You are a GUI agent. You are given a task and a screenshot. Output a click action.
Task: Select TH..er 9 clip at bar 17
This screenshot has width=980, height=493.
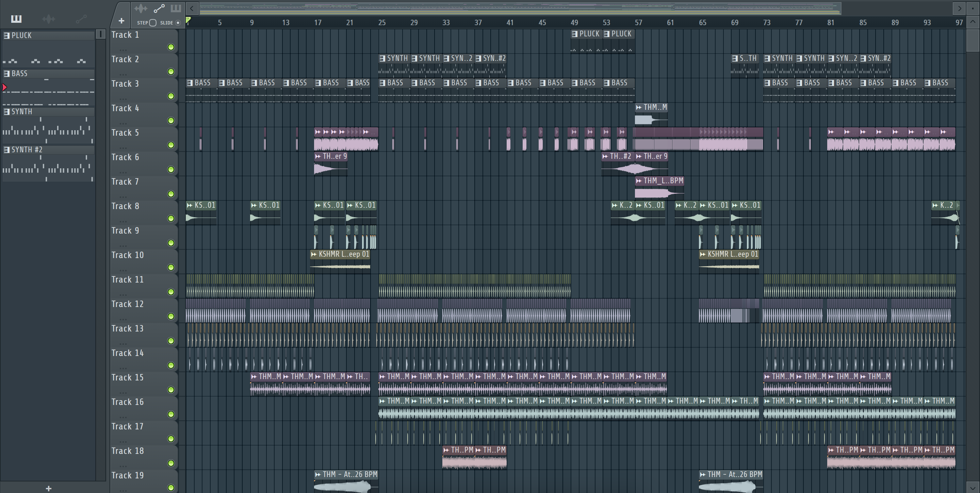(331, 164)
